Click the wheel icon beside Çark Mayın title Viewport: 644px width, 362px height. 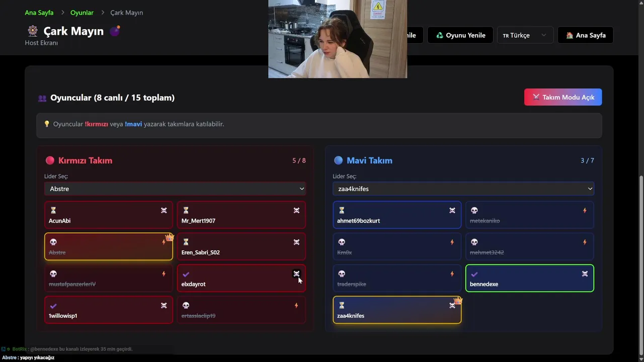point(32,31)
